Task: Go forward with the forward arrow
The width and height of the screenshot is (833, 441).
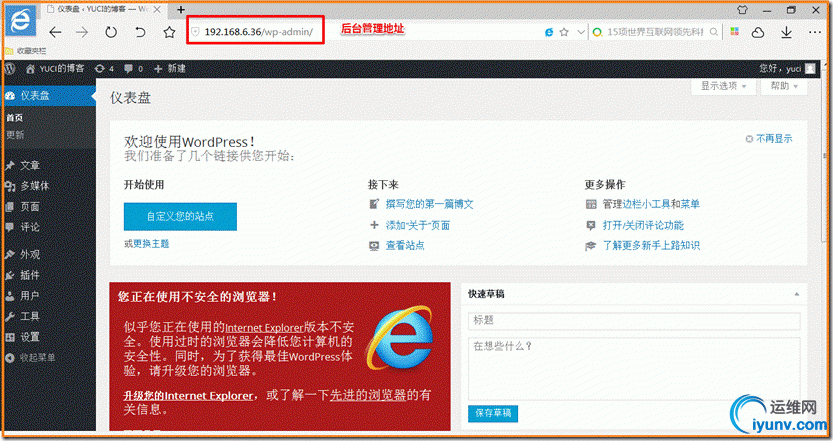Action: point(82,32)
